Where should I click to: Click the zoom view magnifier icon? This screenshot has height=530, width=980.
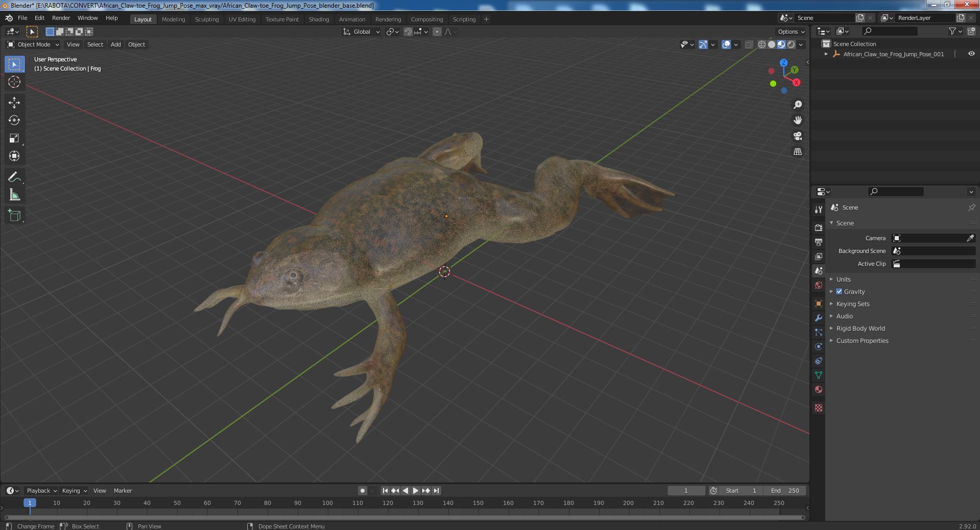point(798,105)
